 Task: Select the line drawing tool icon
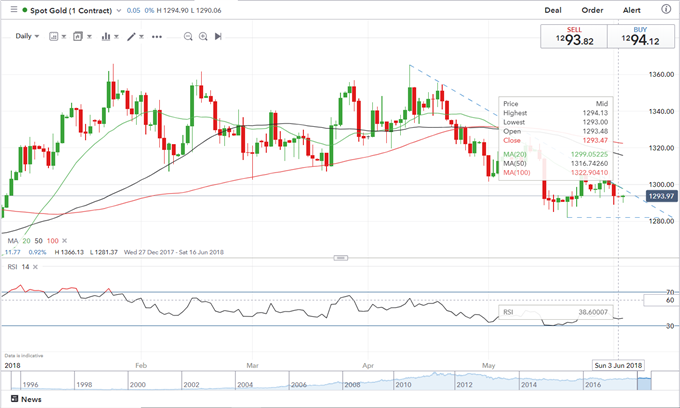click(x=131, y=36)
